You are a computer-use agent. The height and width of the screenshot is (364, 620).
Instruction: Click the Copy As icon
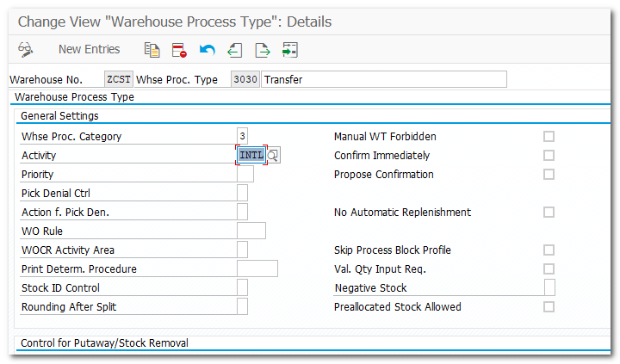pos(152,49)
